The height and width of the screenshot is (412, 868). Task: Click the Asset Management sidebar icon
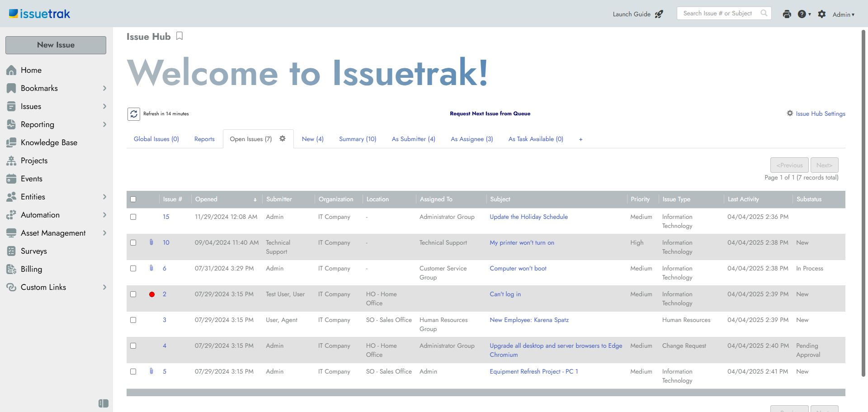tap(11, 233)
